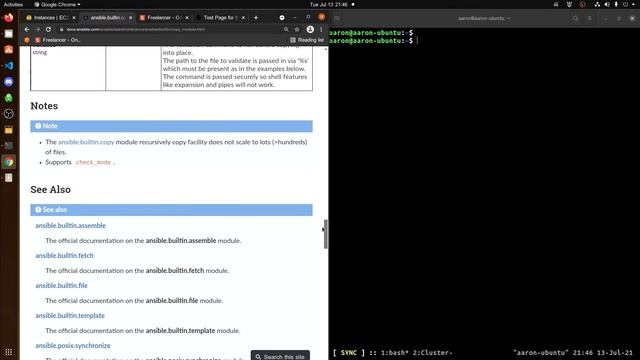Open Visual Studio Code from the dock
Viewport: 640px width, 360px height.
pyautogui.click(x=9, y=66)
